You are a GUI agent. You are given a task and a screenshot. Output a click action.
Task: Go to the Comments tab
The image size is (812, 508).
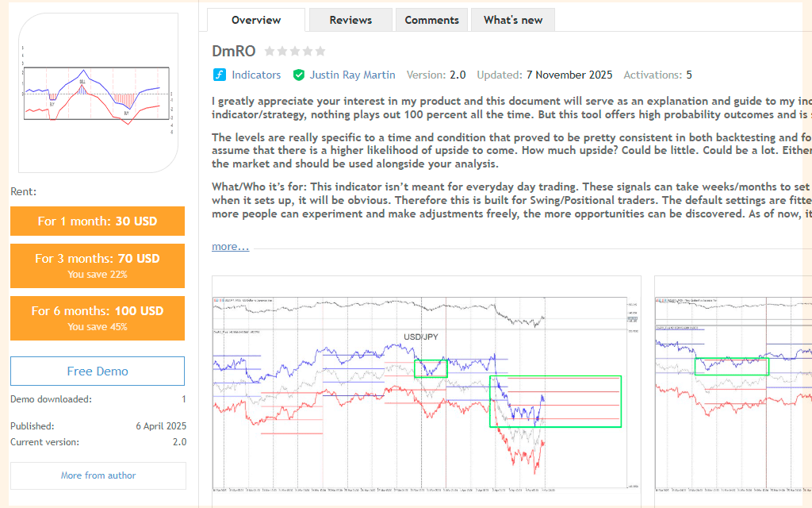click(x=431, y=20)
